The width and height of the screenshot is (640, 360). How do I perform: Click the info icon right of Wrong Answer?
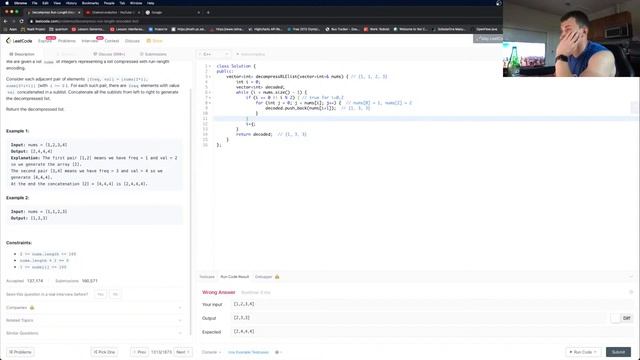click(x=631, y=292)
